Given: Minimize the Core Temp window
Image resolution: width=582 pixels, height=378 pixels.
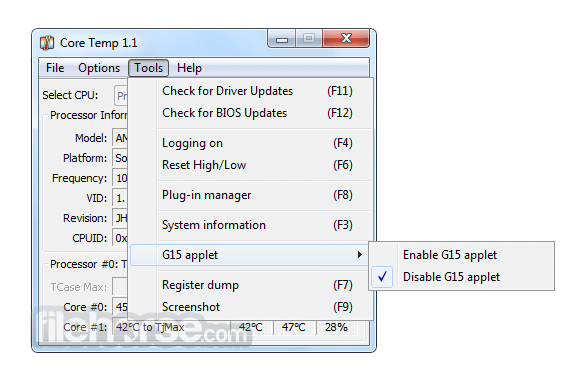Looking at the screenshot, I should [x=282, y=39].
